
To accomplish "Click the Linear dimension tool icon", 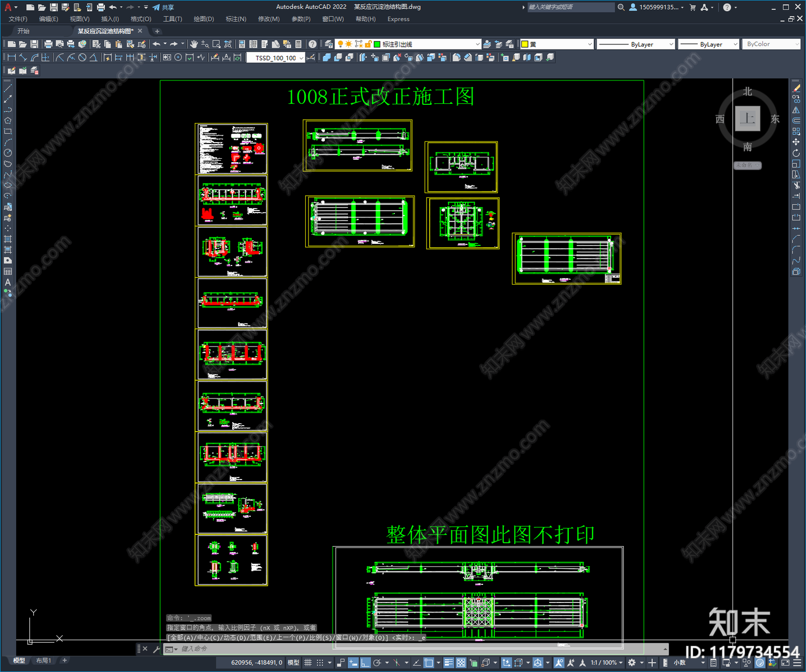I will point(12,57).
